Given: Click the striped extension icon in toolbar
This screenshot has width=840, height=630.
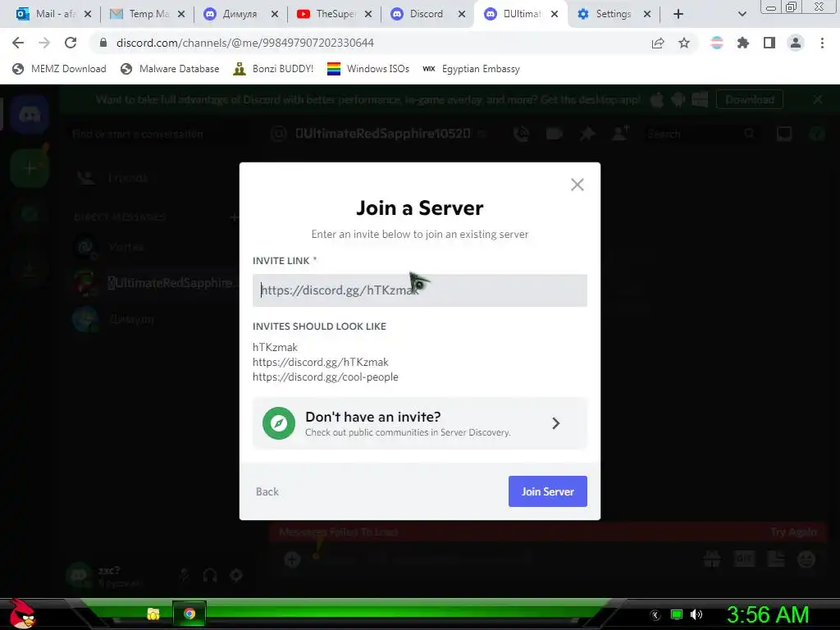Looking at the screenshot, I should tap(717, 43).
